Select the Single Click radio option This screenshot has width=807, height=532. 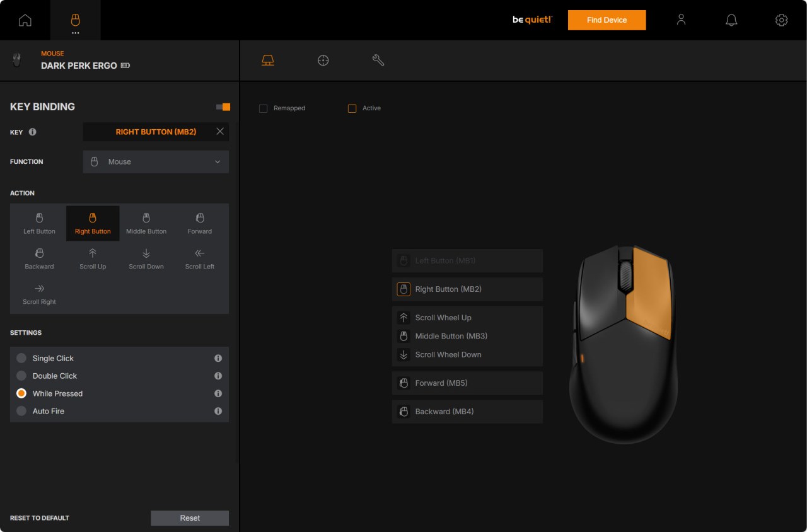coord(21,358)
